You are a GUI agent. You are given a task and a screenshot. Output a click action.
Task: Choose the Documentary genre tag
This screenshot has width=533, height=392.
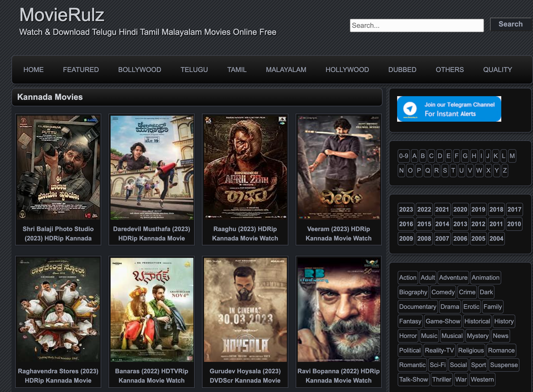418,307
